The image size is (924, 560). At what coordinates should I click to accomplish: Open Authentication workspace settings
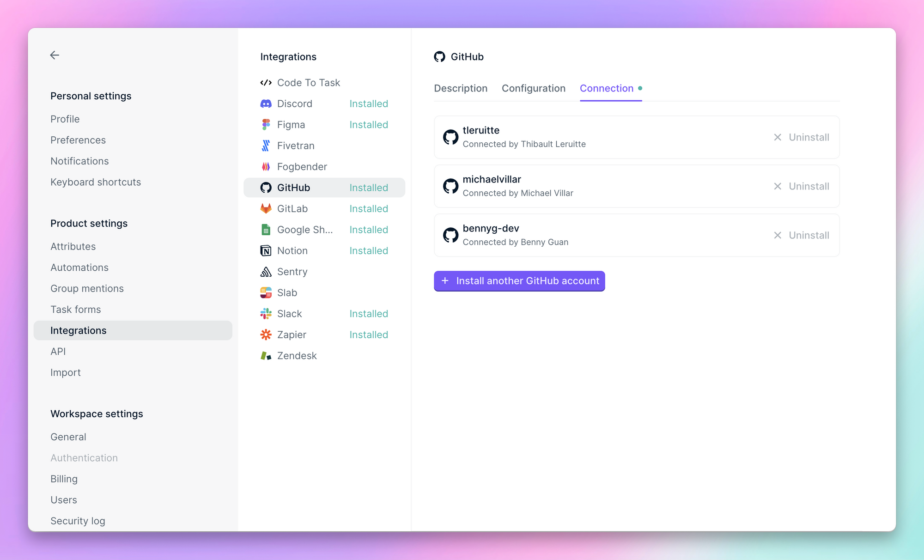coord(84,458)
